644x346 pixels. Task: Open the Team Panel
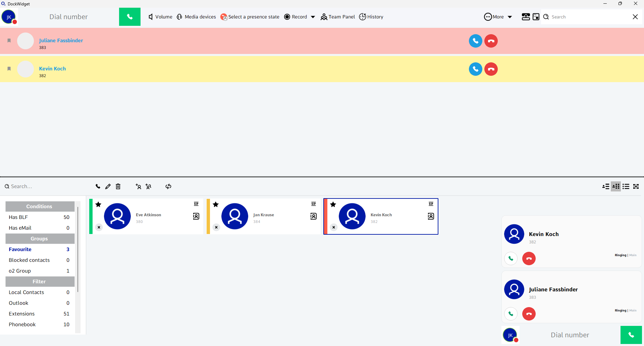point(338,17)
